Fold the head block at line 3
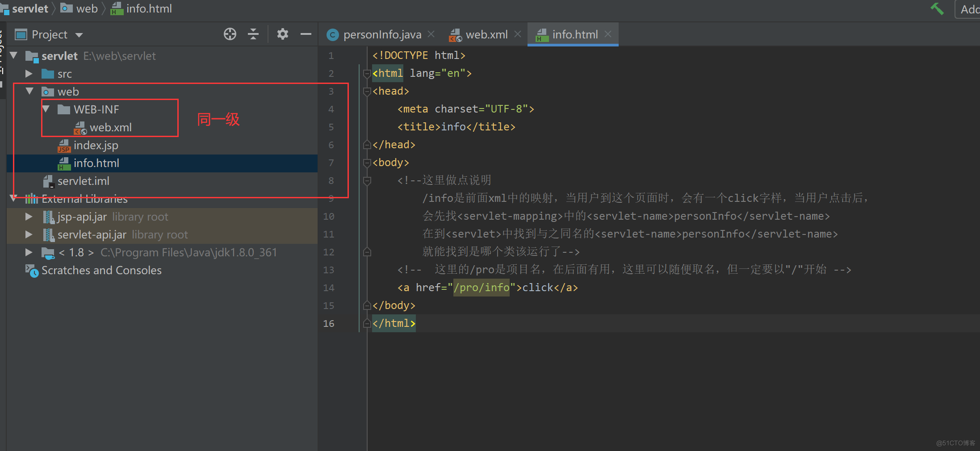Viewport: 980px width, 451px height. click(x=367, y=91)
